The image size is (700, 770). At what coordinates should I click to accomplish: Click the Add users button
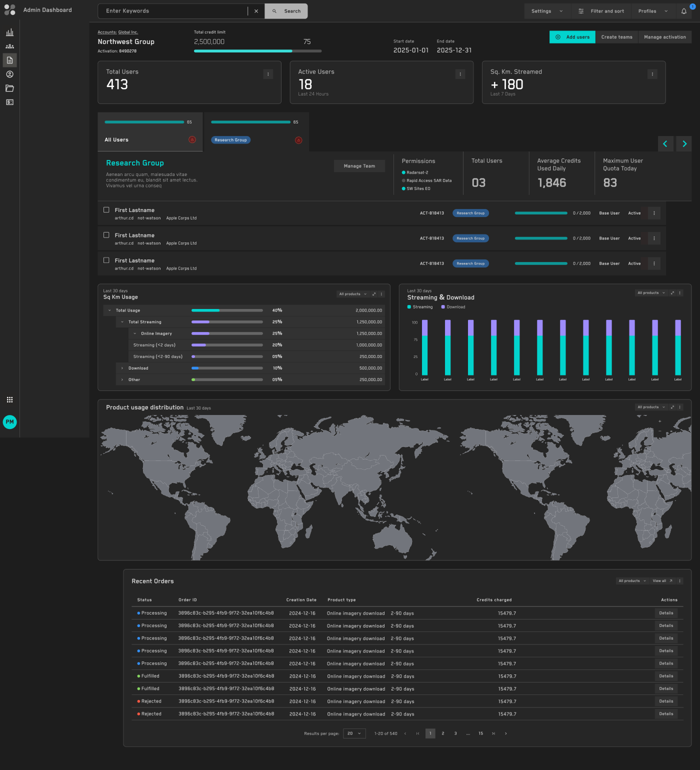pyautogui.click(x=572, y=37)
